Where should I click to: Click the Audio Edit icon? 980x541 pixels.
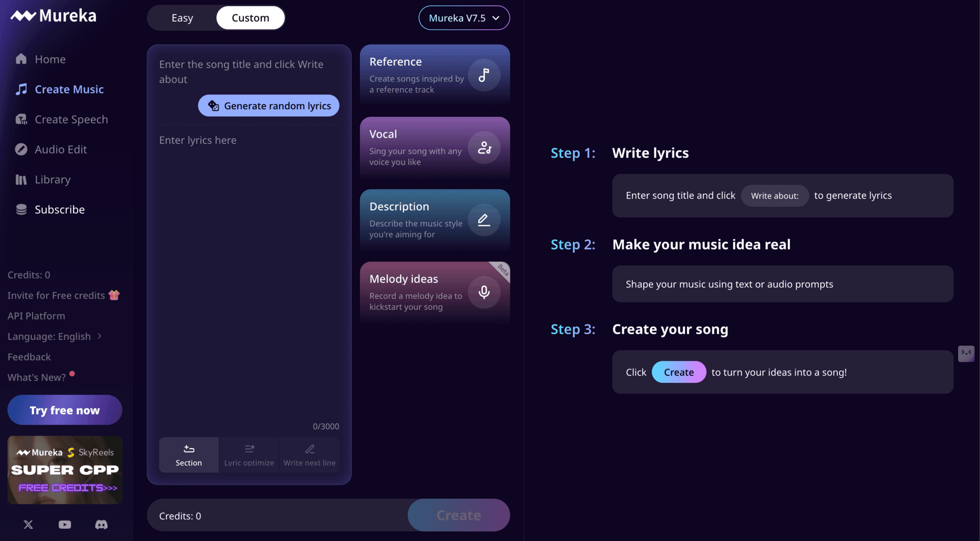pos(21,150)
